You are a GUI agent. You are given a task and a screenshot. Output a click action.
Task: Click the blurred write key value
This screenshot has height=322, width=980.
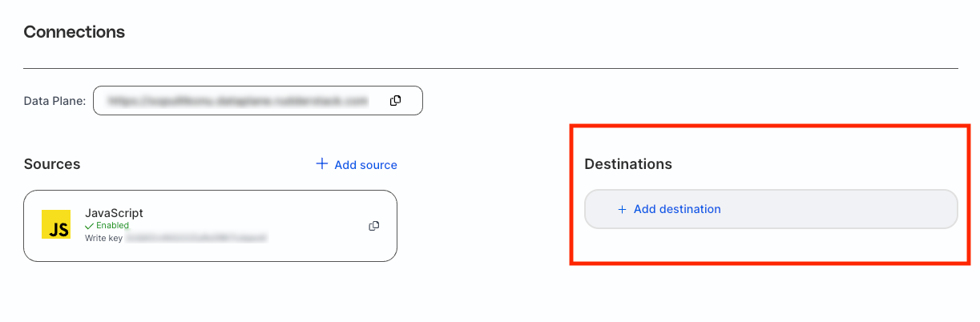point(195,239)
